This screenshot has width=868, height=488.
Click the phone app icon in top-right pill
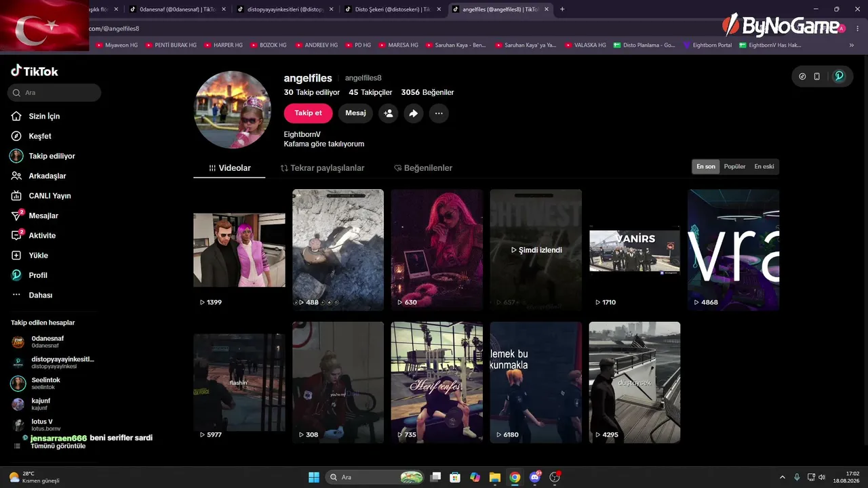(817, 77)
